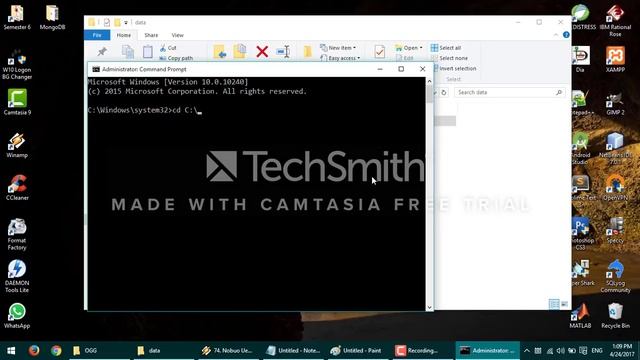The height and width of the screenshot is (360, 640).
Task: Open WhatsApp desktop shortcut
Action: pos(17,316)
